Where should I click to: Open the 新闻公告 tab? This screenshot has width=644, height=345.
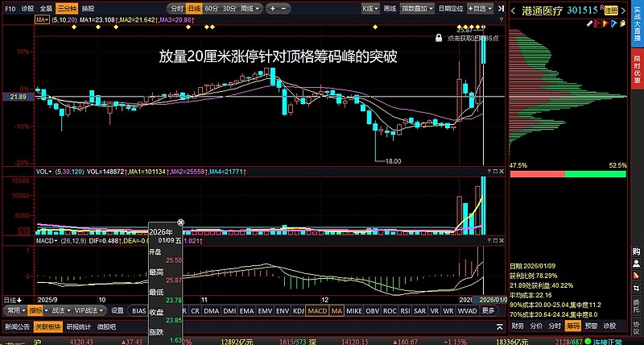(x=17, y=327)
